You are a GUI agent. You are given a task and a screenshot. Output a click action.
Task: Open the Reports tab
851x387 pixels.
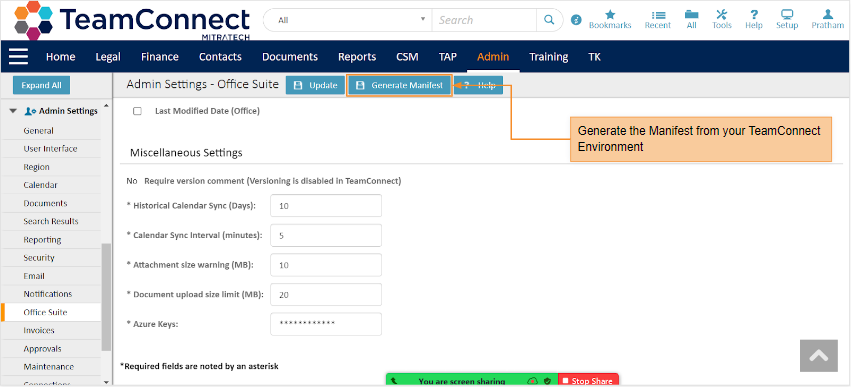point(357,56)
